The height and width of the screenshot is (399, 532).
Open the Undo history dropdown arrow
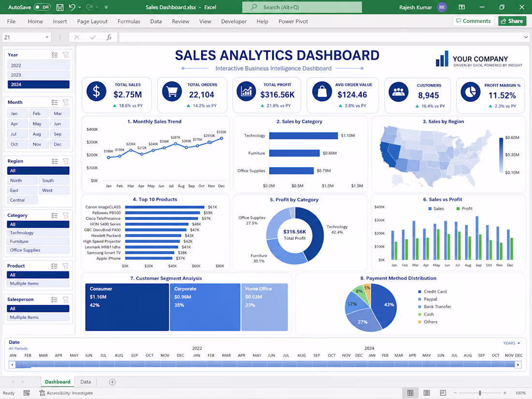tap(80, 7)
